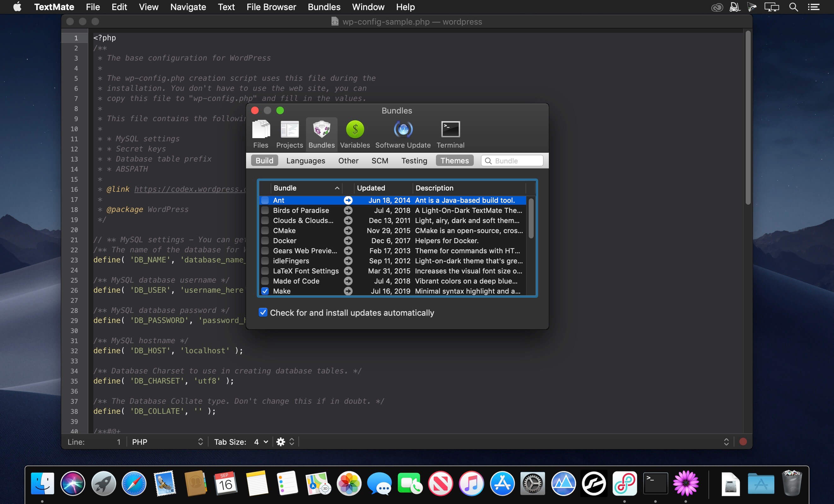
Task: Select the Themes tab in Bundles
Action: click(x=454, y=160)
